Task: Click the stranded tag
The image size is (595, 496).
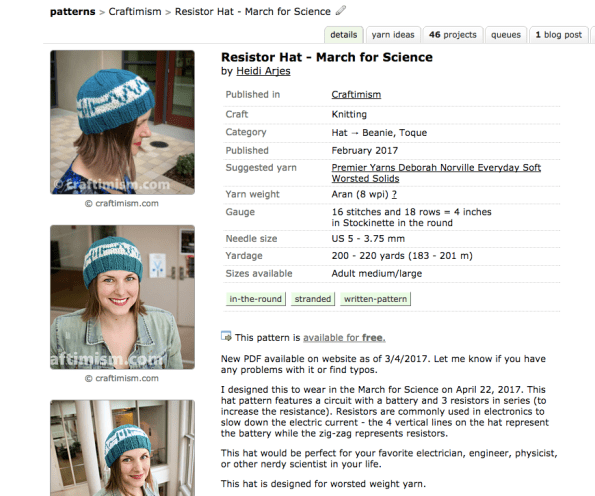Action: pos(313,299)
